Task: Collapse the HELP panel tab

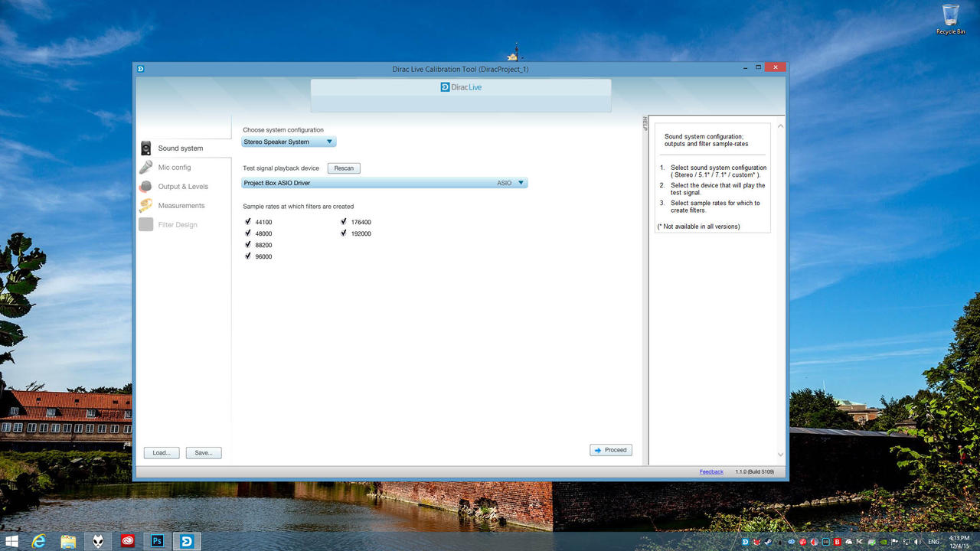Action: tap(645, 123)
